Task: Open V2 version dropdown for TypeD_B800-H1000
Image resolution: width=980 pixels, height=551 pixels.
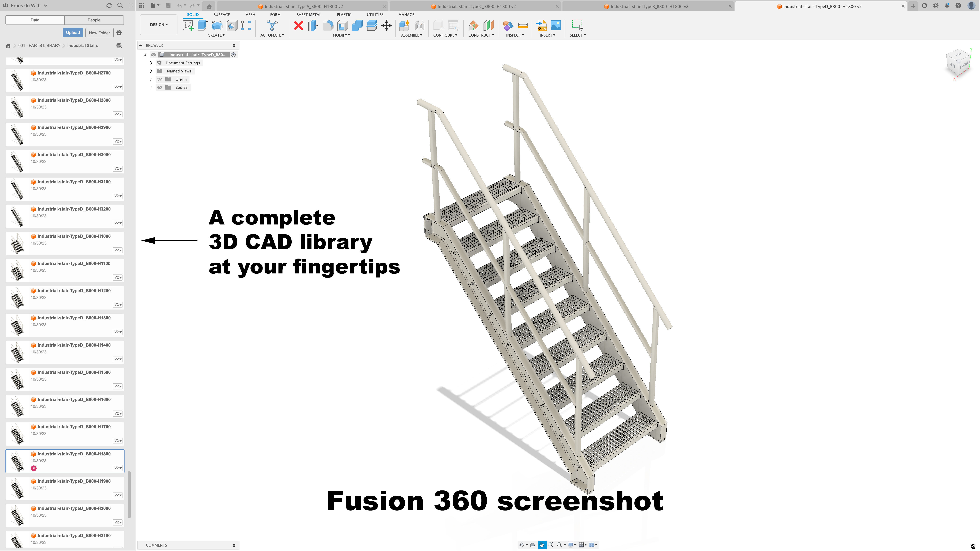Action: click(x=118, y=250)
